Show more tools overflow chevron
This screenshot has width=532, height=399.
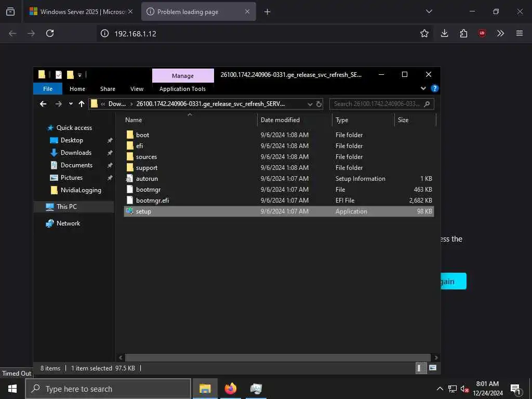500,33
